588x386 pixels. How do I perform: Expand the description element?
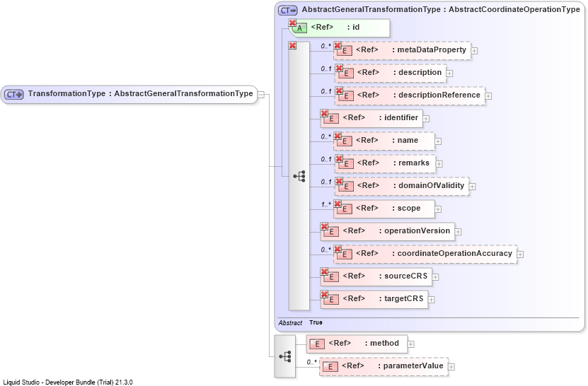point(449,74)
